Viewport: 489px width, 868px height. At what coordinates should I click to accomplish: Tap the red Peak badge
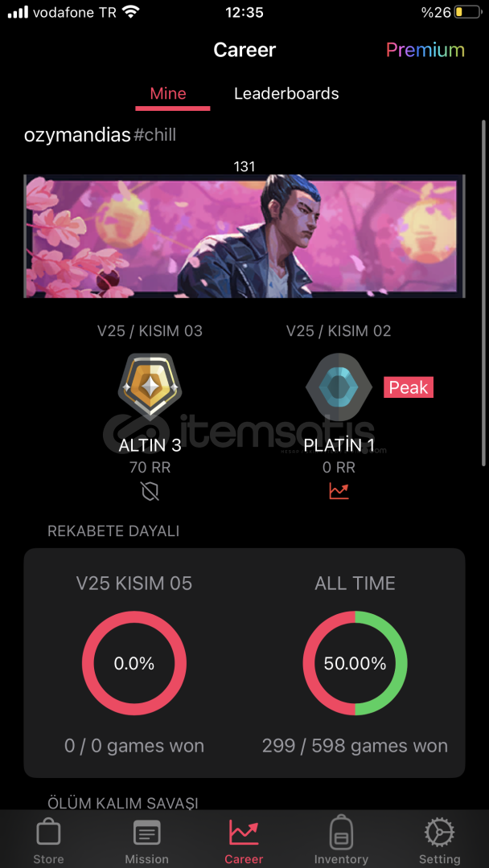(409, 387)
